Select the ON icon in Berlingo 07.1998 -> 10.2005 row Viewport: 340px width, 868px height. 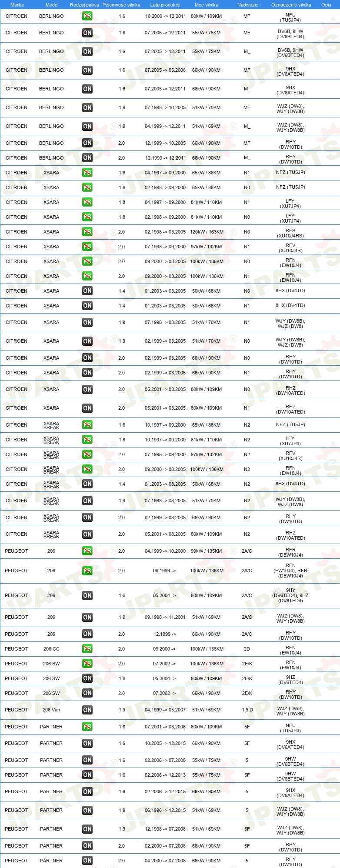coord(87,107)
